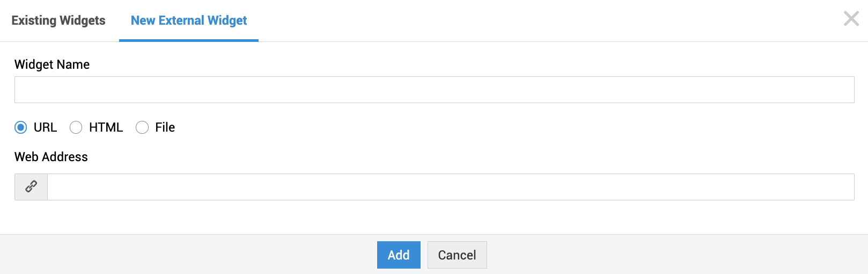Select the URL radio button
The height and width of the screenshot is (274, 868).
click(21, 127)
